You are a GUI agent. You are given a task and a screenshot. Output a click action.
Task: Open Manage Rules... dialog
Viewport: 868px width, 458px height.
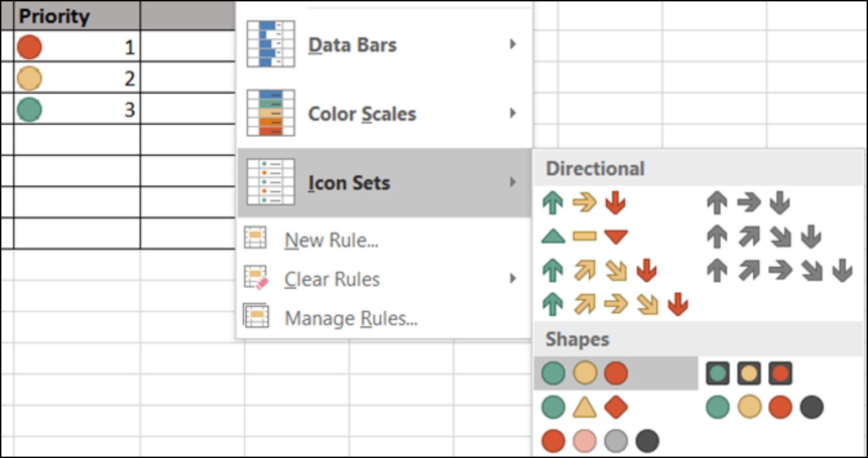pyautogui.click(x=351, y=318)
